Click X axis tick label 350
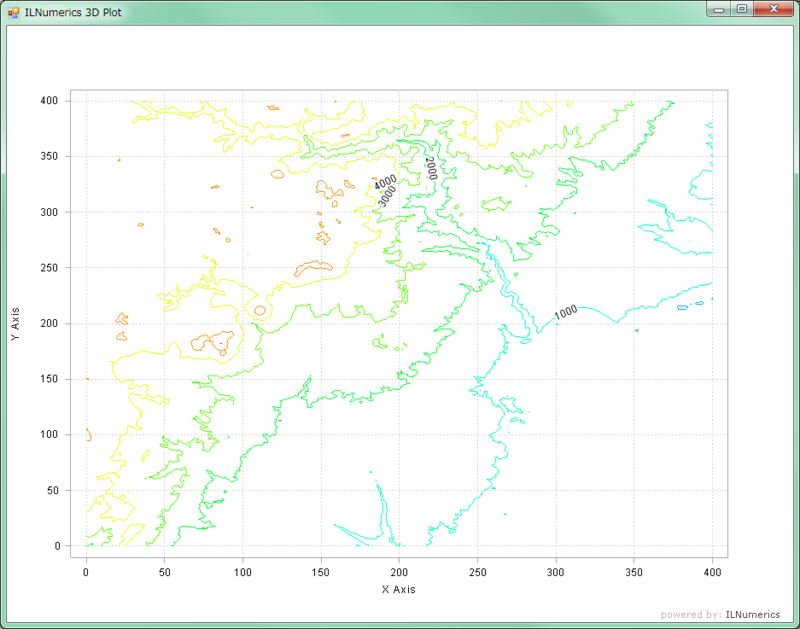Image resolution: width=800 pixels, height=629 pixels. [634, 572]
